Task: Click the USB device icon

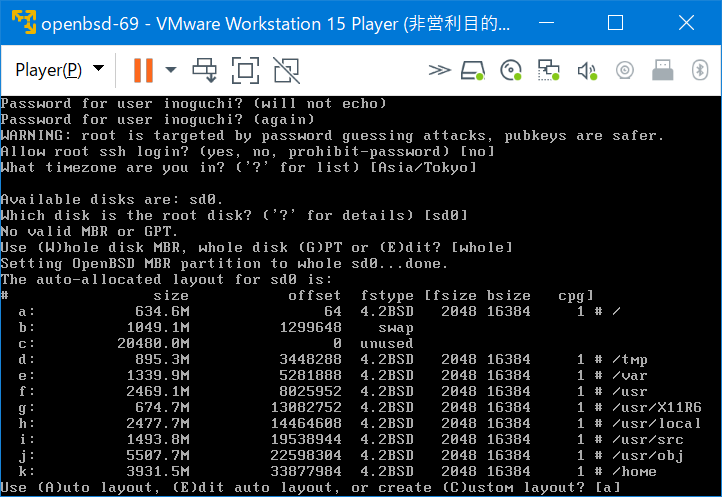Action: click(663, 70)
